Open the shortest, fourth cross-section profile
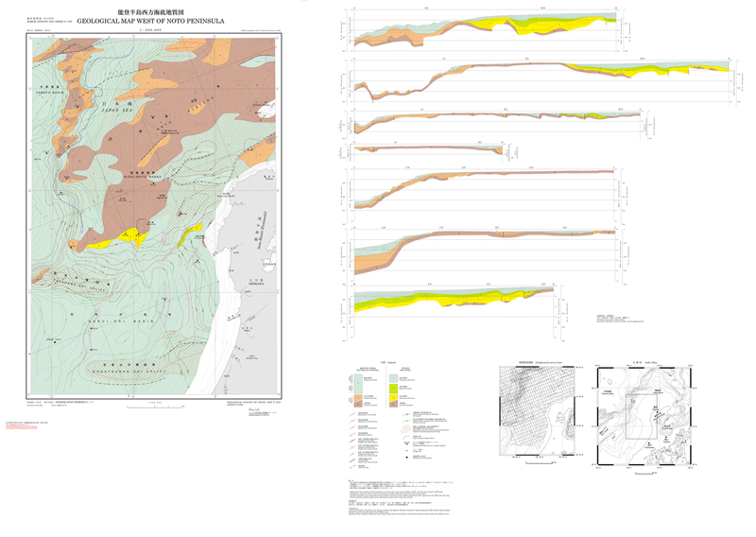 [428, 150]
